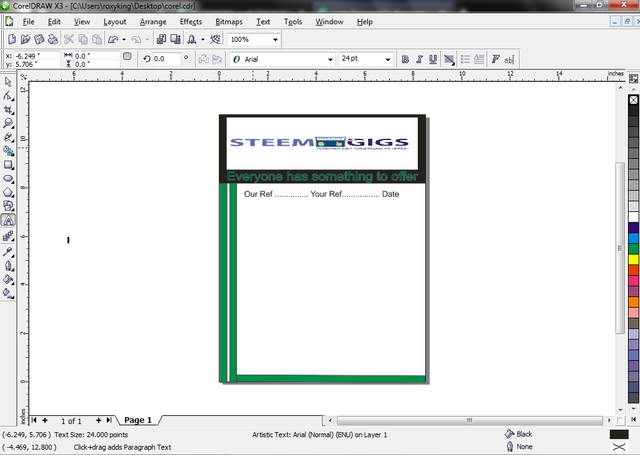Select the Outline pen tool
The height and width of the screenshot is (455, 640).
[8, 266]
